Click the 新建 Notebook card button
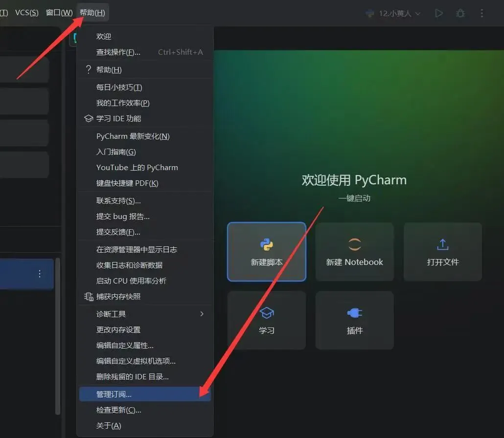This screenshot has width=504, height=438. pyautogui.click(x=355, y=252)
